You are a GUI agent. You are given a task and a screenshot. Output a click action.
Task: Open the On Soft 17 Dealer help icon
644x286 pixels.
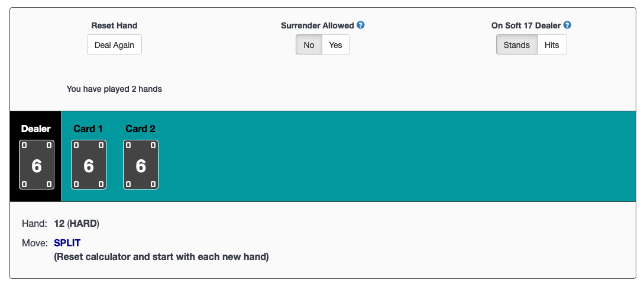tap(568, 25)
